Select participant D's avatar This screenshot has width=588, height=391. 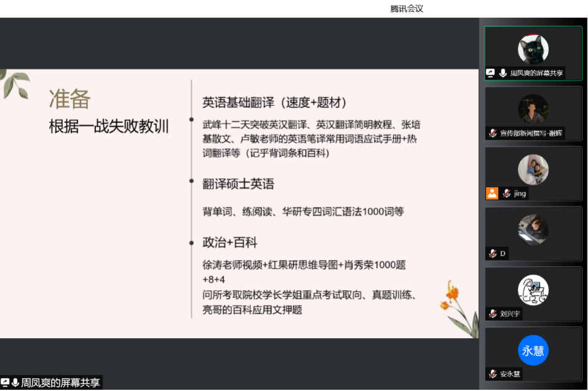pyautogui.click(x=533, y=230)
